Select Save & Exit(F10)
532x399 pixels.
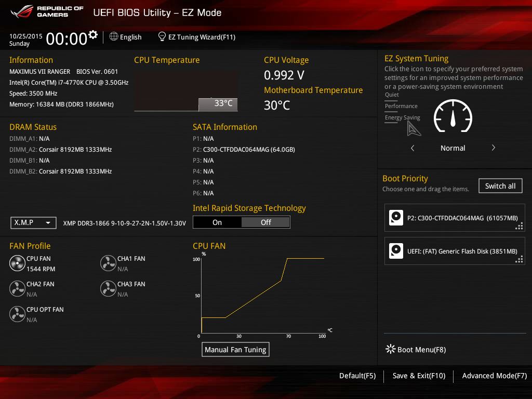coord(419,376)
